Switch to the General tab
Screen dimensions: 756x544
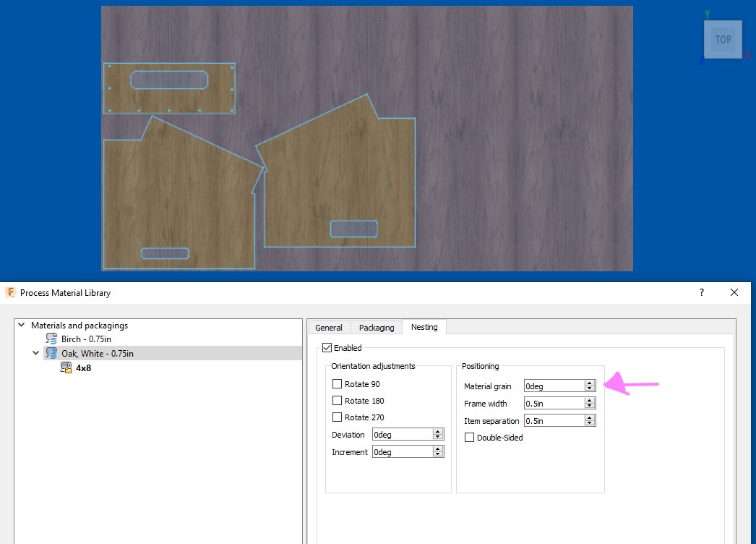330,327
